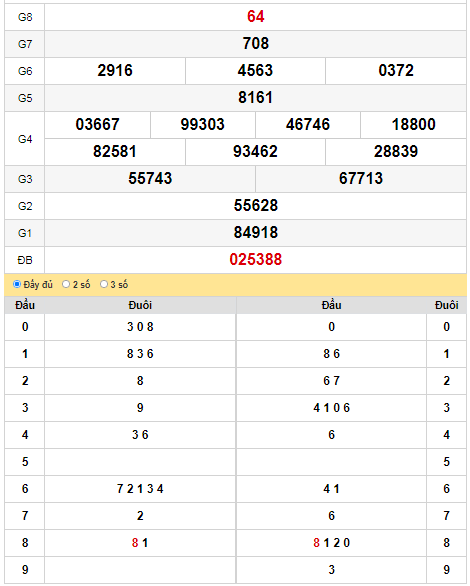Click G6 number 4563
Viewport: 470px width, 586px height.
256,71
